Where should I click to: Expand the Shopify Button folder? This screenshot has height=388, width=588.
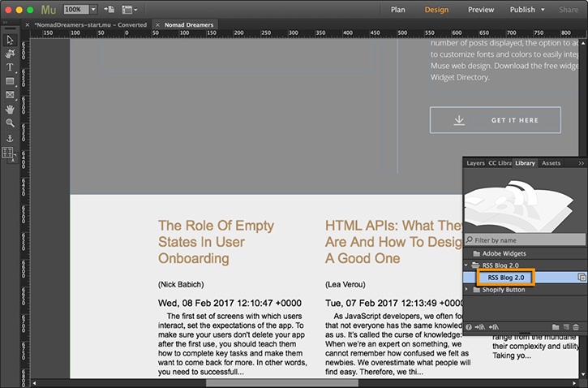[466, 289]
